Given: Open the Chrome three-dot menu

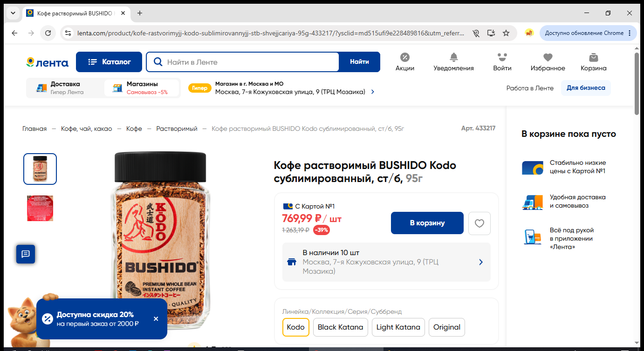Looking at the screenshot, I should 630,33.
